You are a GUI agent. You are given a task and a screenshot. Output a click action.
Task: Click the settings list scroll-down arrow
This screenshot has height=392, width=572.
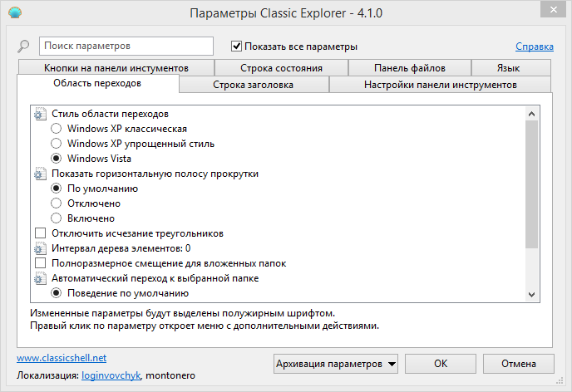coord(532,293)
